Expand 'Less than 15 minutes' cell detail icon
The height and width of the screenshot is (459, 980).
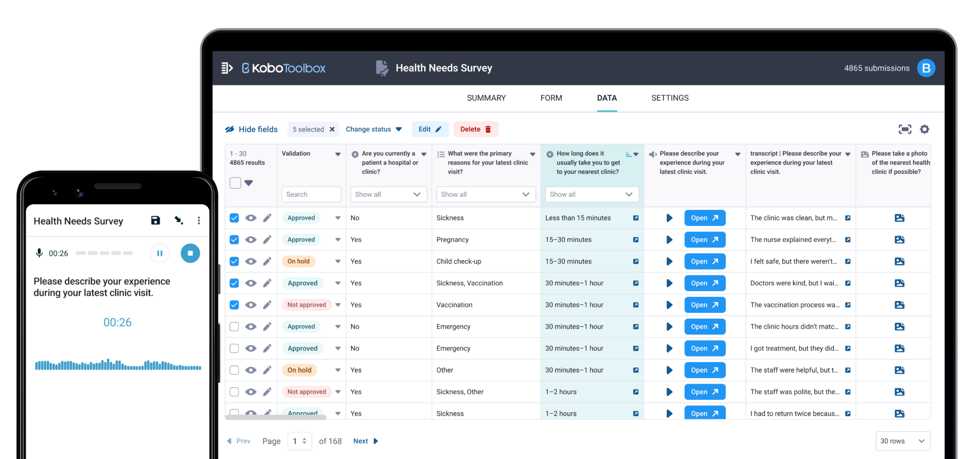(636, 218)
